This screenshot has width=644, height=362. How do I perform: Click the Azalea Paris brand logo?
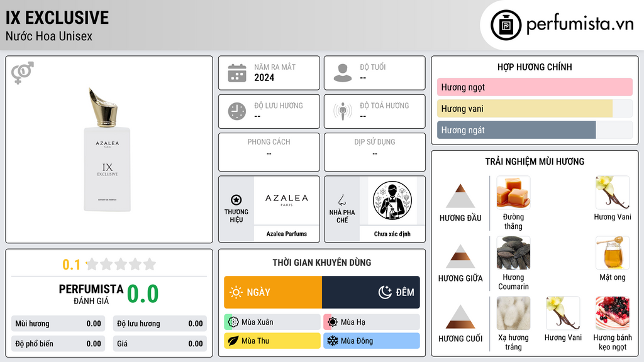tap(286, 200)
